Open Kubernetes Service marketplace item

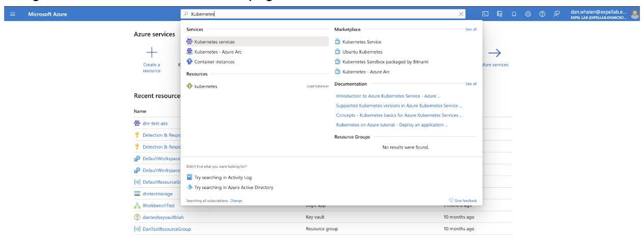click(x=362, y=42)
